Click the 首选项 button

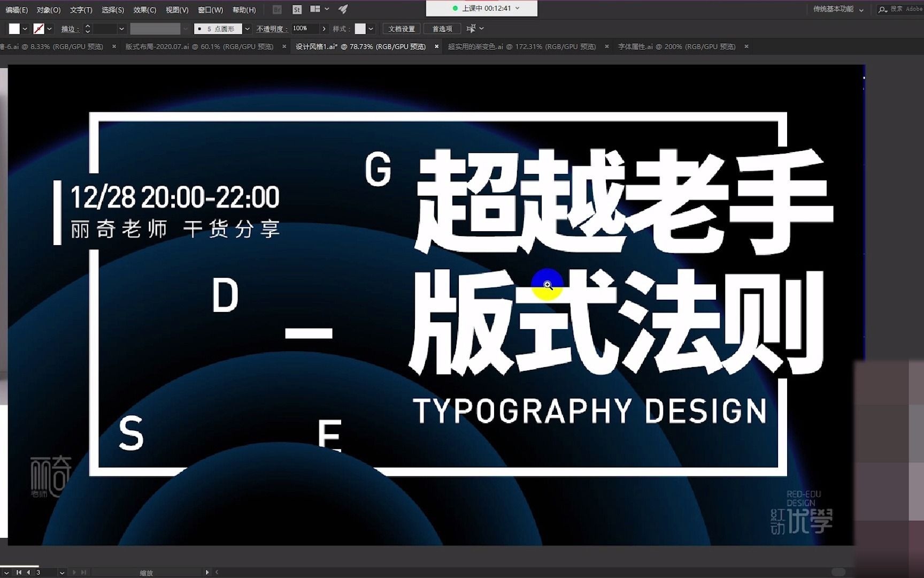(442, 29)
